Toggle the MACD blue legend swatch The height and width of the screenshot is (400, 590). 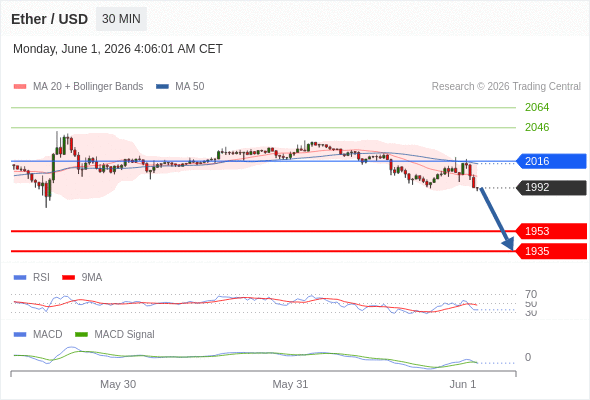(x=20, y=335)
